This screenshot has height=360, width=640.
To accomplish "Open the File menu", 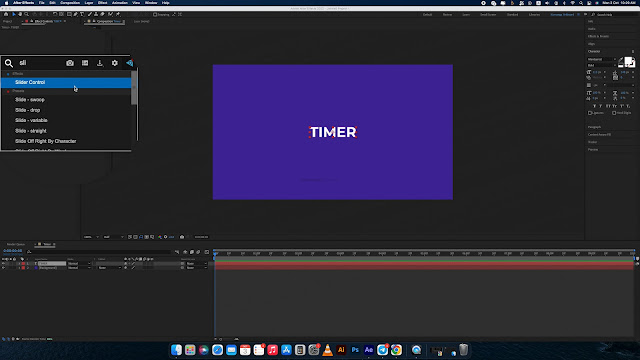I will click(42, 3).
